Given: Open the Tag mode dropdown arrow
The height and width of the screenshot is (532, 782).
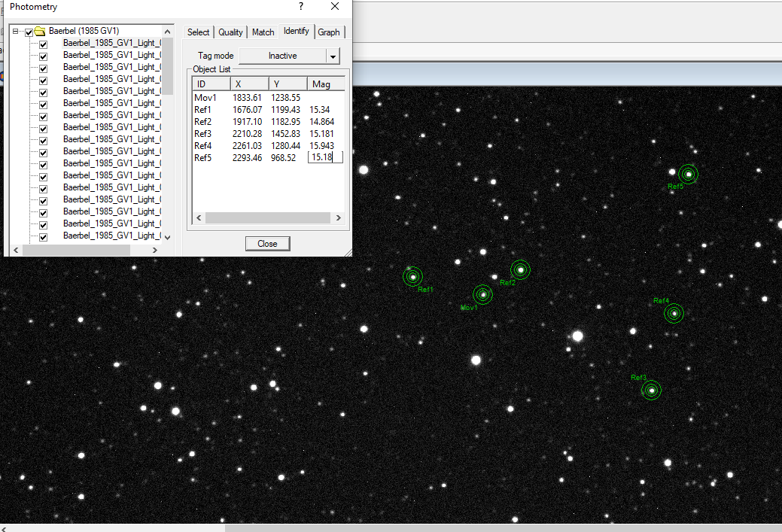Looking at the screenshot, I should pyautogui.click(x=333, y=56).
